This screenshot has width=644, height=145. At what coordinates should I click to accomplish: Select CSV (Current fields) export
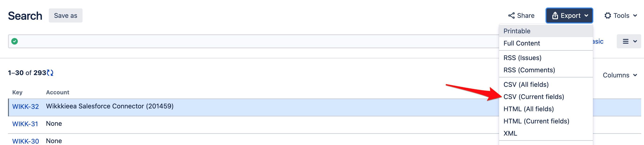534,97
